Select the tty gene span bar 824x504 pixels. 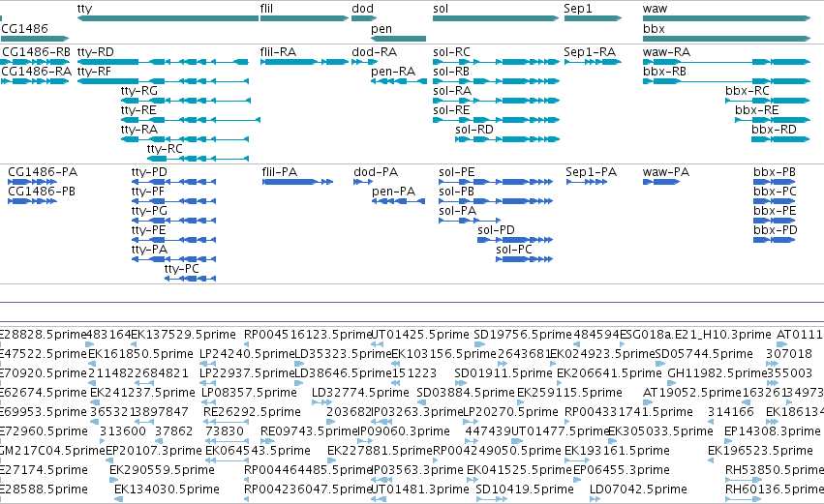click(x=168, y=18)
